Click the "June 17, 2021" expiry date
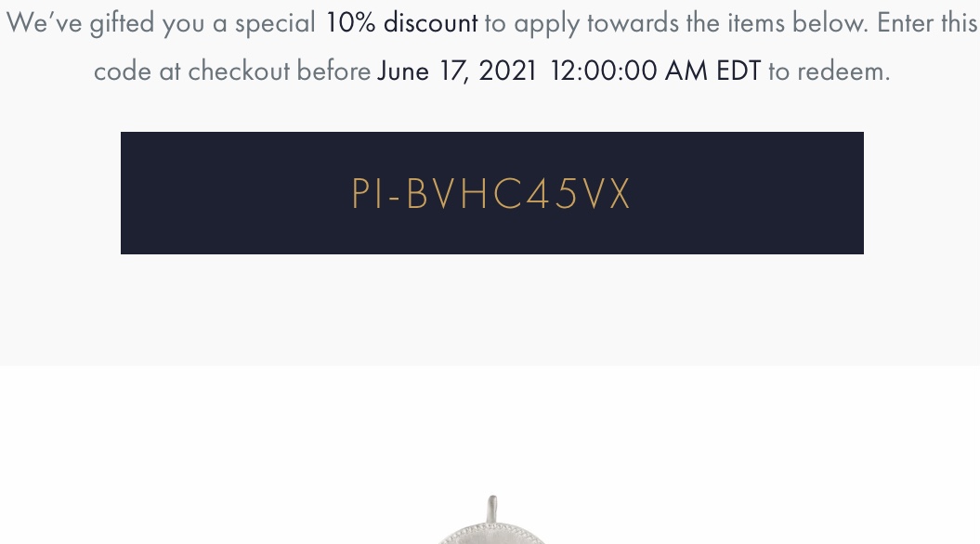980x544 pixels. [457, 71]
